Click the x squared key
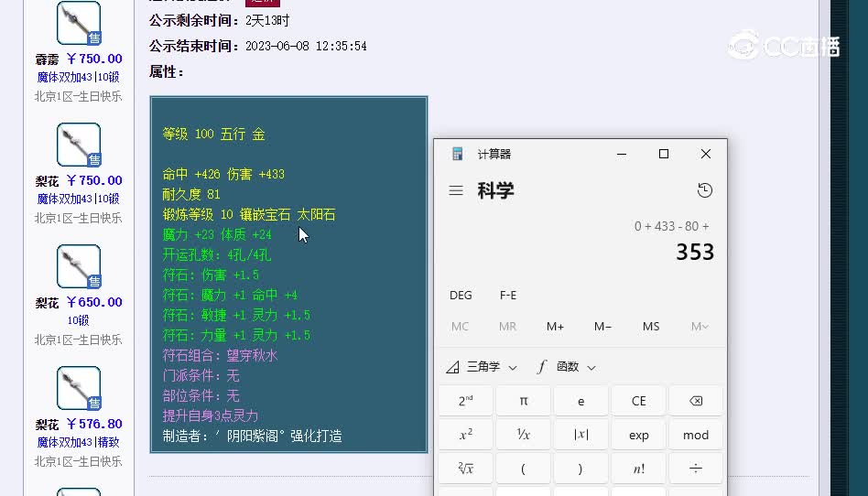Image resolution: width=868 pixels, height=496 pixels. [465, 435]
